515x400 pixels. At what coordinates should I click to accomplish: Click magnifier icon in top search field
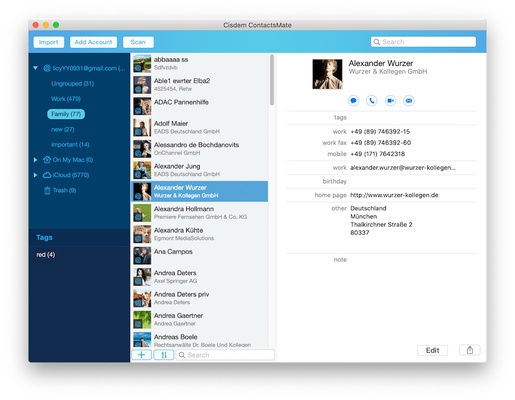(x=377, y=42)
